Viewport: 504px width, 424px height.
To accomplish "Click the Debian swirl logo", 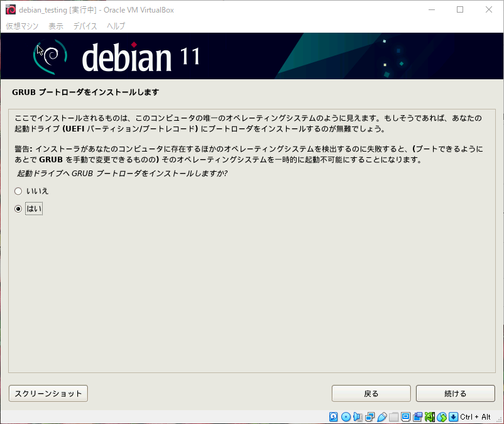I will (50, 56).
